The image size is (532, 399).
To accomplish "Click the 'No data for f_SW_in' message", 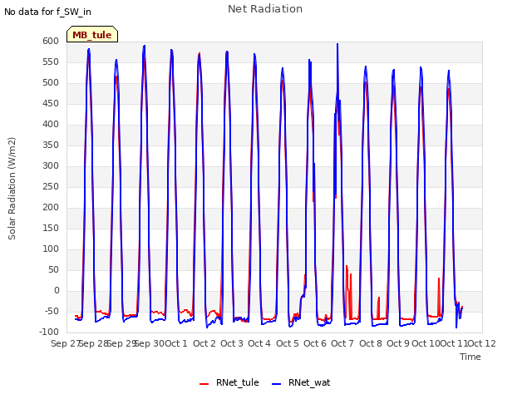I will (47, 12).
